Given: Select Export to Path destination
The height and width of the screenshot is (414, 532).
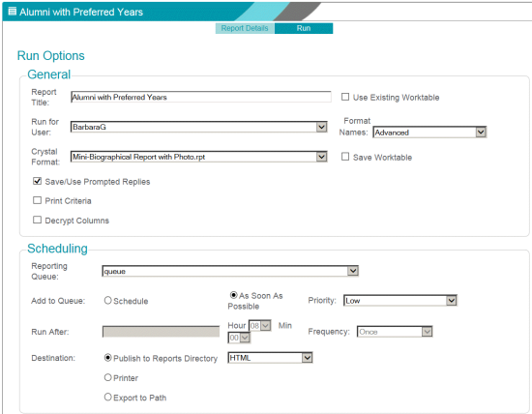Looking at the screenshot, I should point(107,397).
